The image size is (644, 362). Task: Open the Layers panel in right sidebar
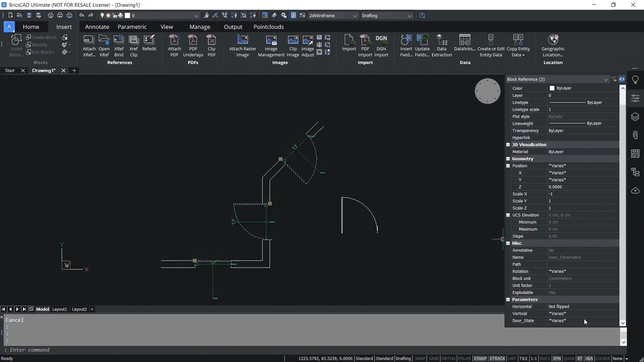coord(635,117)
